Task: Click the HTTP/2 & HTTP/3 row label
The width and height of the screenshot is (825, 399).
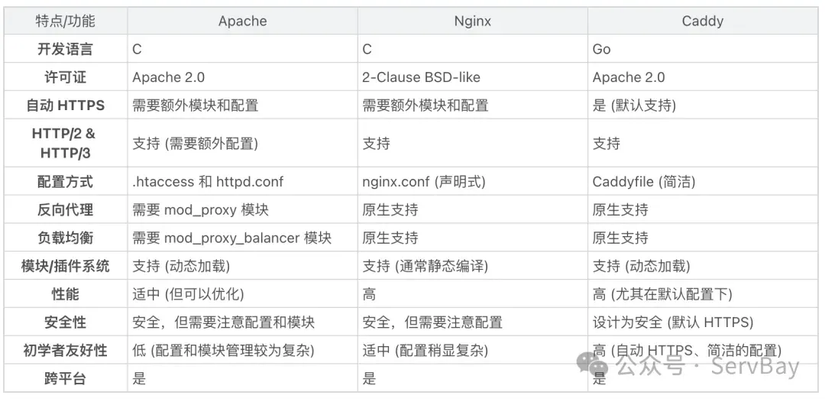Action: pos(65,143)
